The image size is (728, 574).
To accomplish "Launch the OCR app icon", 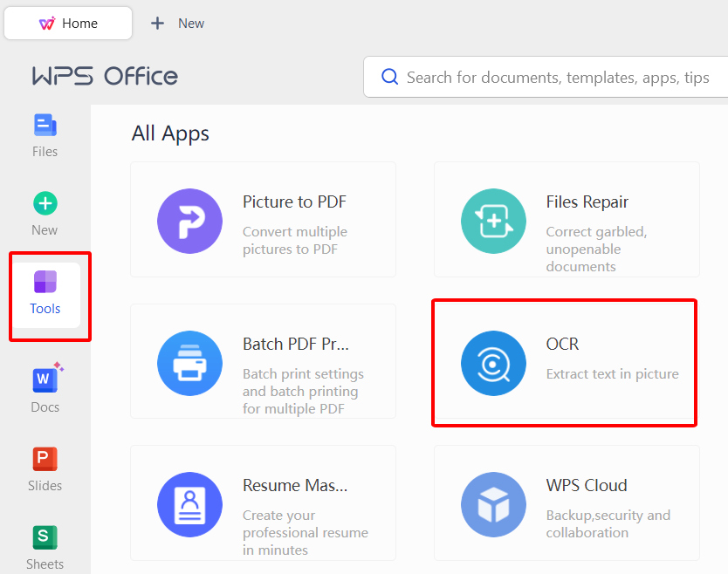I will click(x=493, y=364).
